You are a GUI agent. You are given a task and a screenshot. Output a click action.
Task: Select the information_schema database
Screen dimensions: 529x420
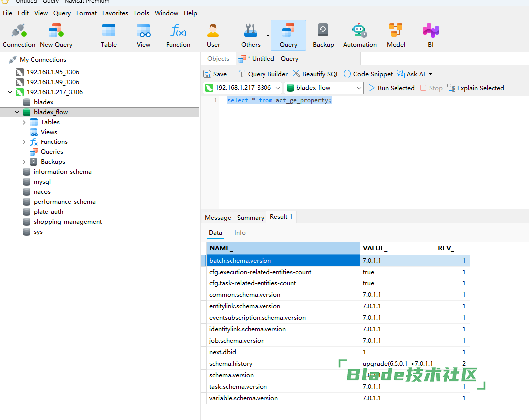click(57, 172)
